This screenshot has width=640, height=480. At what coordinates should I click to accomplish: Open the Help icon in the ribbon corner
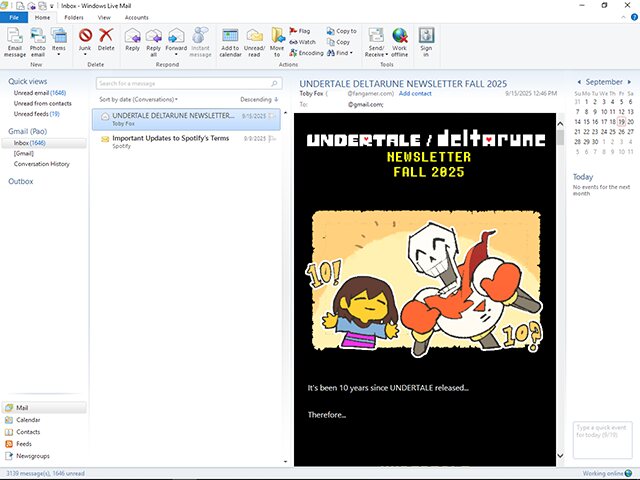tap(634, 17)
